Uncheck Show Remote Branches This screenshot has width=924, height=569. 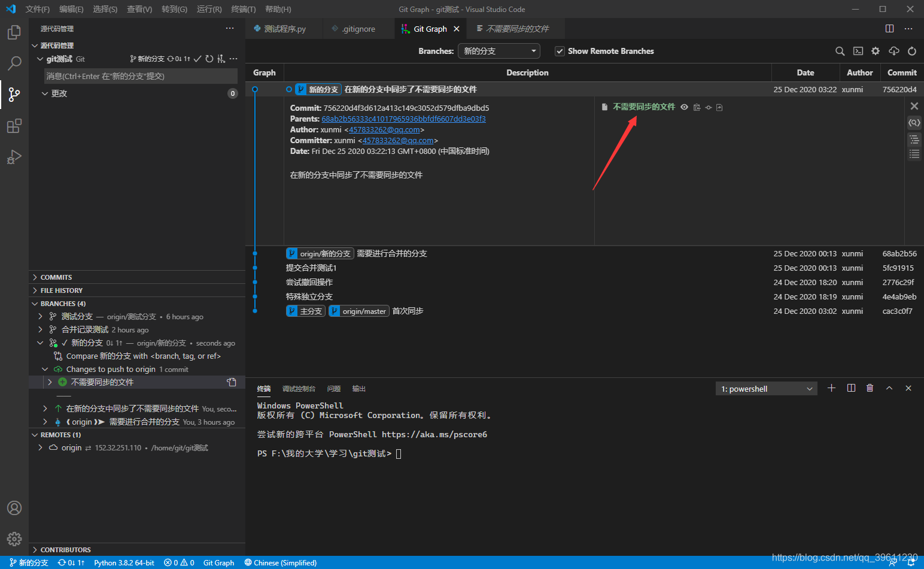click(559, 51)
